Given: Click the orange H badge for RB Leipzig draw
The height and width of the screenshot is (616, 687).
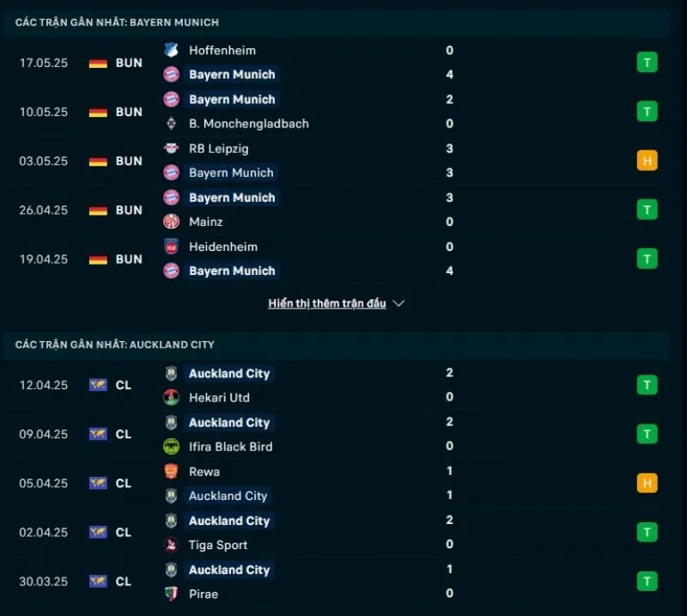Looking at the screenshot, I should pyautogui.click(x=647, y=160).
